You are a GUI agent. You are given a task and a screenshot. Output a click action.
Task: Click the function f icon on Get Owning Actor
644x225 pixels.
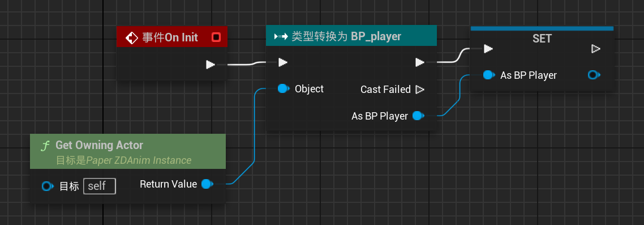coord(45,145)
